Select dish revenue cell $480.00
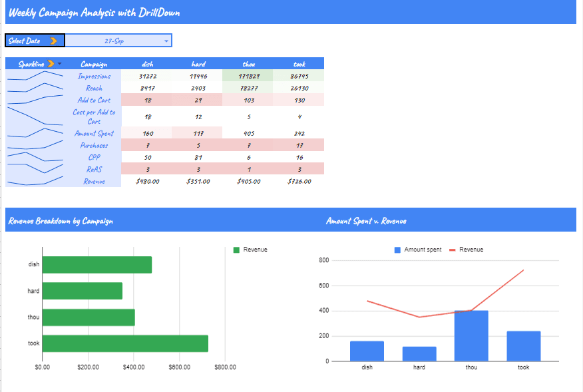The width and height of the screenshot is (583, 392). coord(148,181)
